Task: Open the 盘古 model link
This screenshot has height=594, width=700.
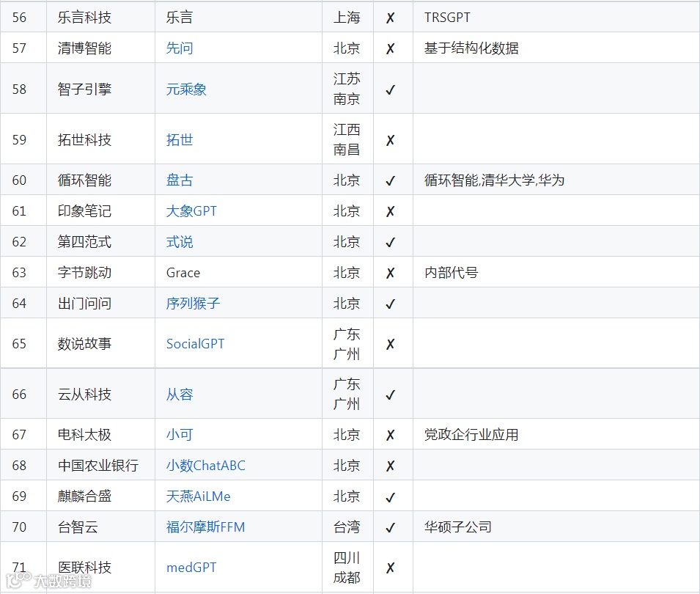Action: (180, 180)
